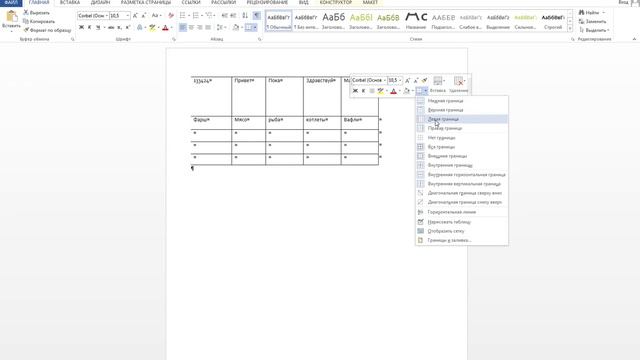Click numbered list icon
This screenshot has height=360, width=640.
(196, 16)
